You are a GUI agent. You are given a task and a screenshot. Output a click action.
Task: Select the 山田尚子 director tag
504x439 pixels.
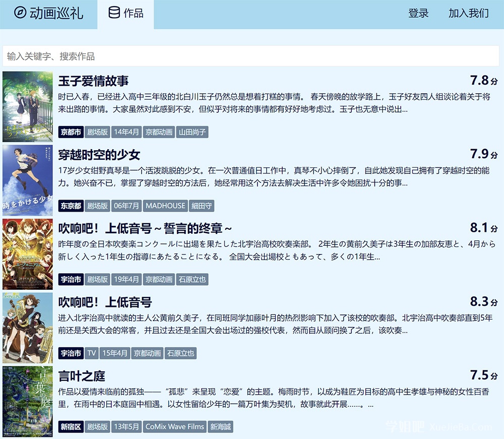pyautogui.click(x=192, y=132)
